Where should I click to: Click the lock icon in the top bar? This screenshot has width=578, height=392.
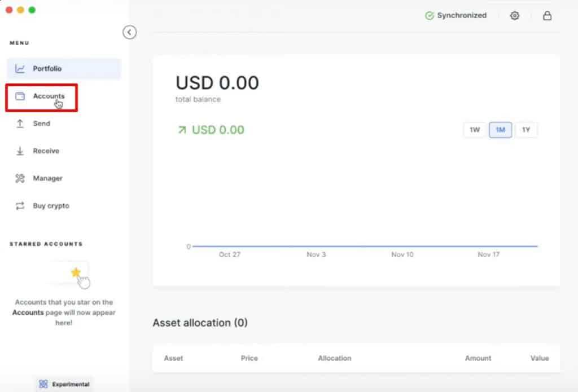pyautogui.click(x=548, y=15)
